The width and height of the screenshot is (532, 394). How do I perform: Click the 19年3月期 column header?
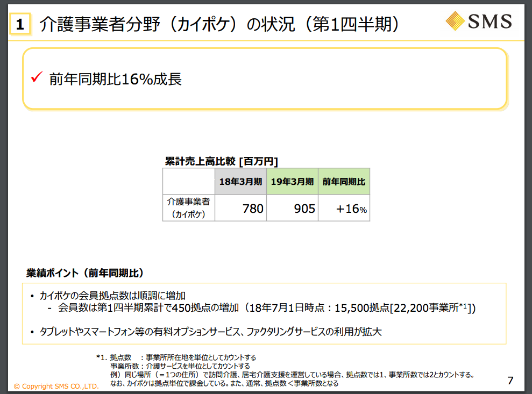(292, 181)
